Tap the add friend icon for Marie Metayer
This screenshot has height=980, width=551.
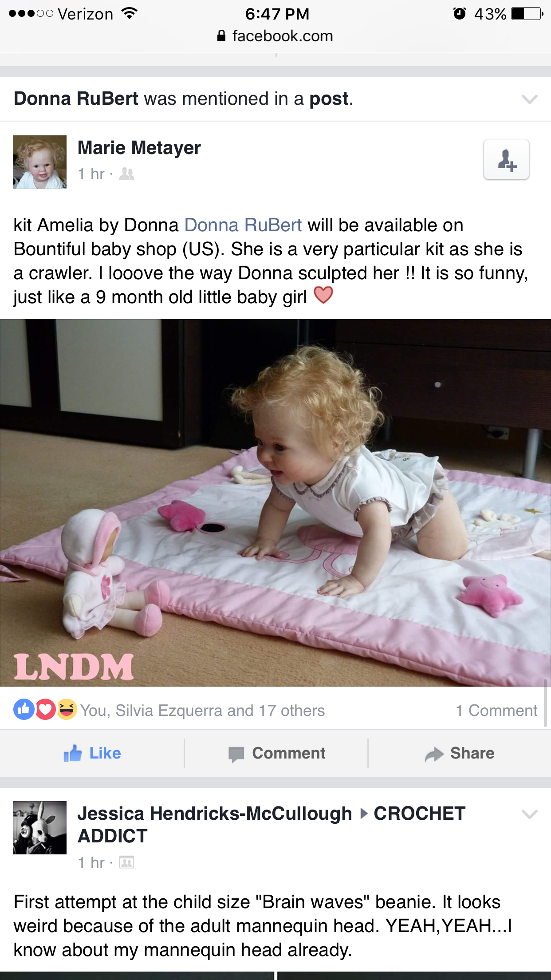coord(506,159)
